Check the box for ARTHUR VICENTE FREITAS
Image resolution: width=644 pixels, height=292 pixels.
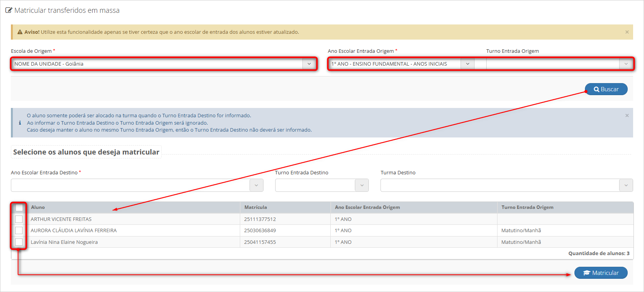19,219
